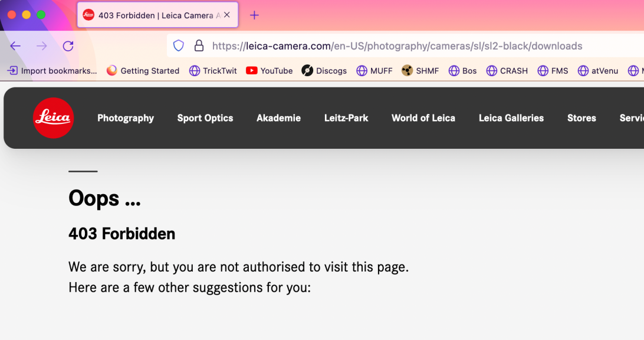Click the tracking protection shield icon

pos(179,46)
